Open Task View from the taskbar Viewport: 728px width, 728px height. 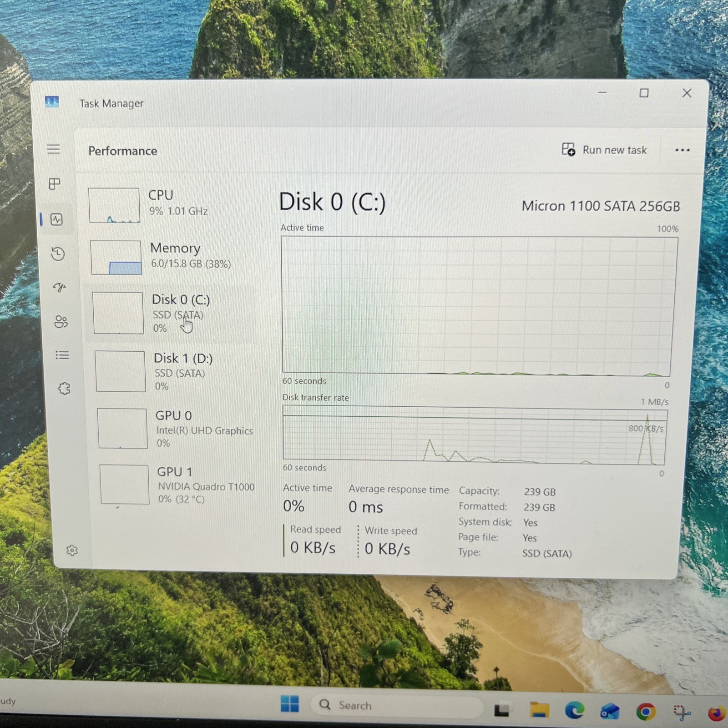(x=501, y=710)
